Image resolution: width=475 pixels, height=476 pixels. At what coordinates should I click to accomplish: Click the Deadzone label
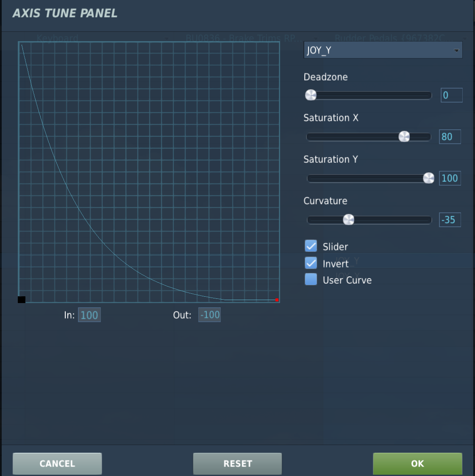(325, 77)
